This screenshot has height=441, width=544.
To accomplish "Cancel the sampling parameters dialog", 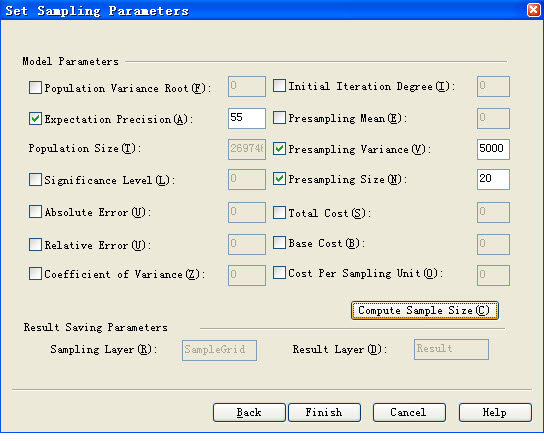I will click(409, 412).
